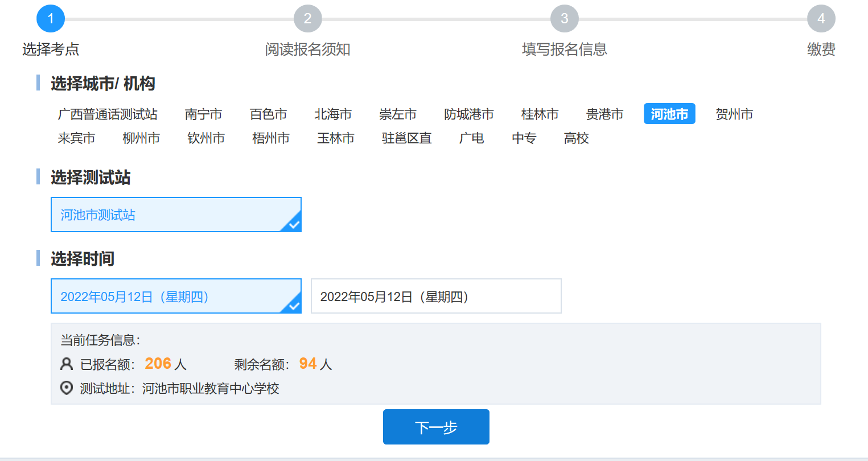Choose the 玉林市 city option
The image size is (868, 461).
tap(336, 138)
